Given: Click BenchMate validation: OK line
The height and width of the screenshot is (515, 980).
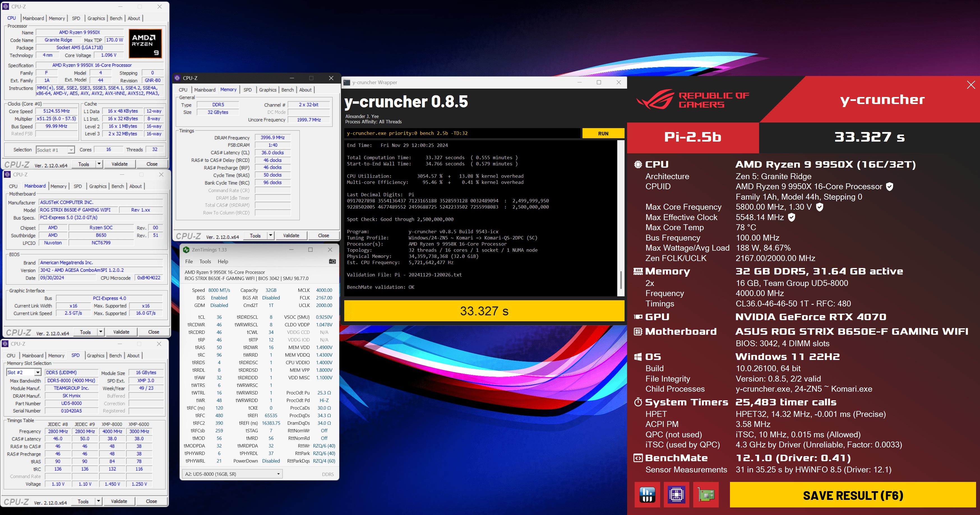Looking at the screenshot, I should pos(380,287).
